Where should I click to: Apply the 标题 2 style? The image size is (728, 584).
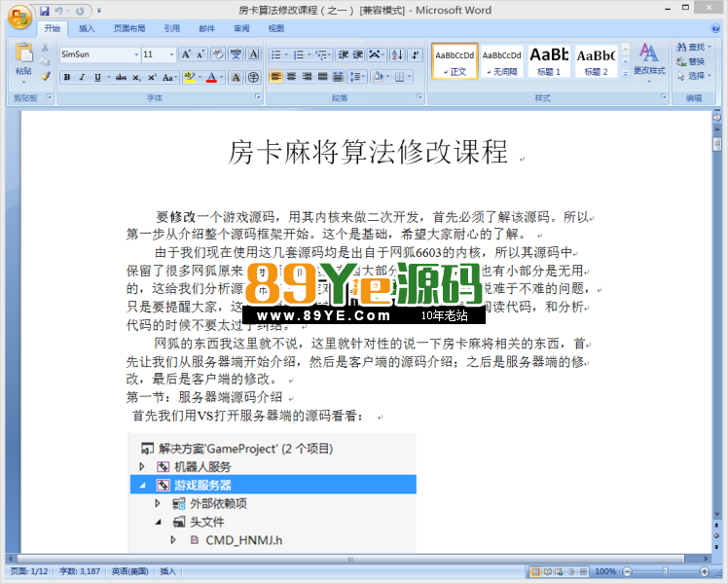point(597,61)
